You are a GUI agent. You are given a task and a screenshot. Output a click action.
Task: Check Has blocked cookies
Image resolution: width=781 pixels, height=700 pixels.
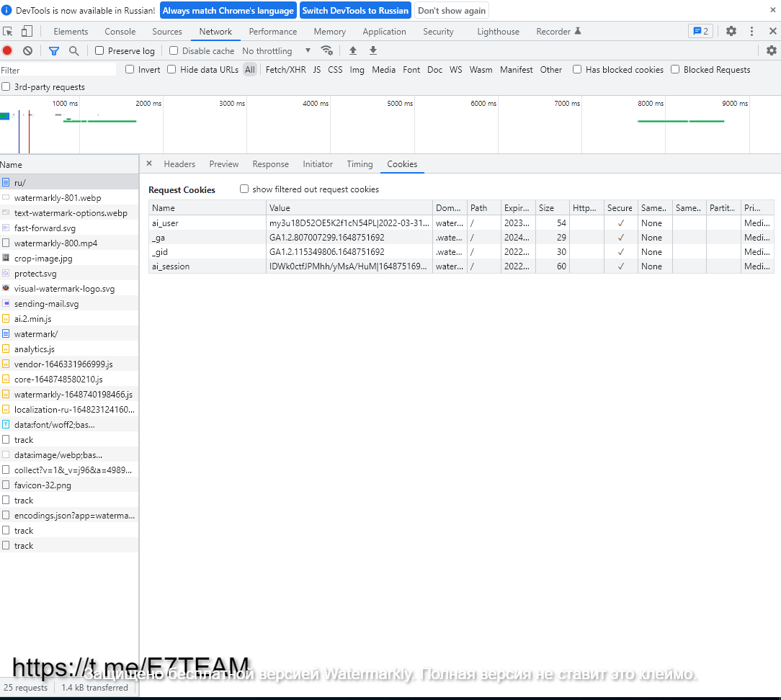coord(577,69)
